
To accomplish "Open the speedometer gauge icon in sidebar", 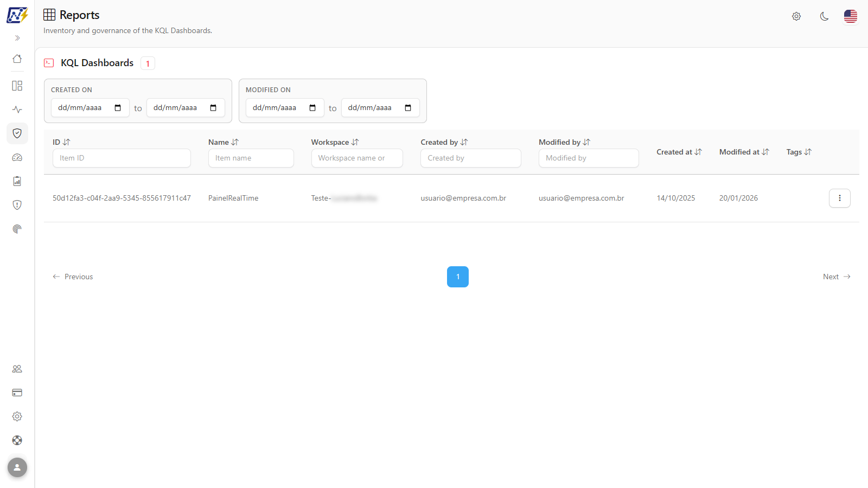I will coord(17,157).
